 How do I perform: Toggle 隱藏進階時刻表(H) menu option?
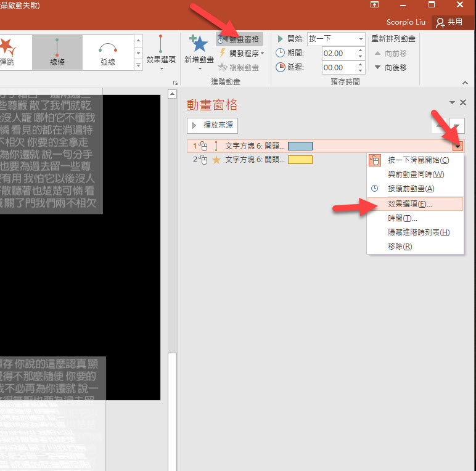tap(418, 232)
